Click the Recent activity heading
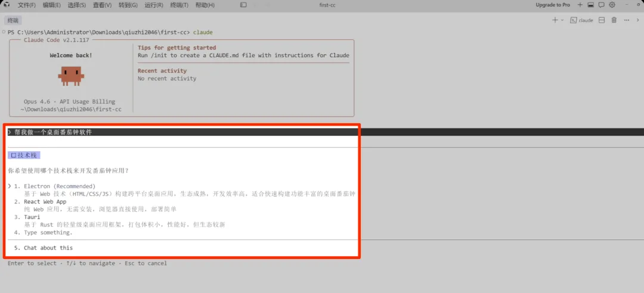The height and width of the screenshot is (293, 644). tap(162, 71)
